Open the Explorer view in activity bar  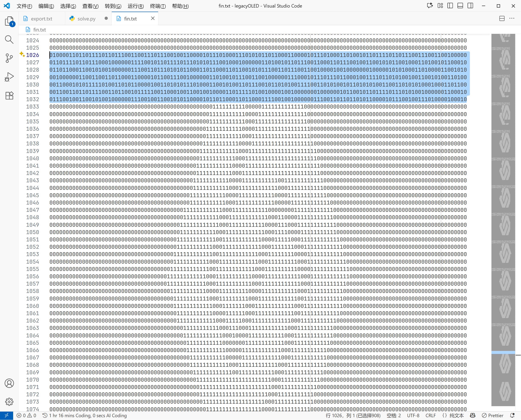(9, 21)
